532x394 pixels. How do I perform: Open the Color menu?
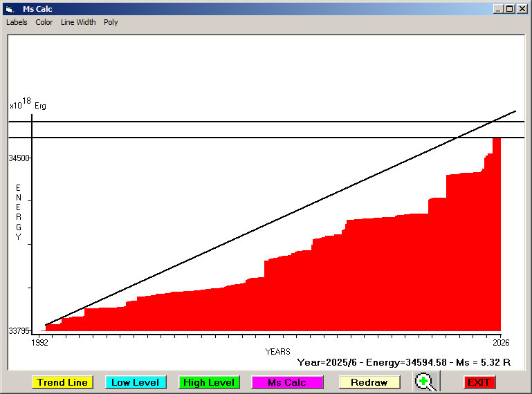coord(44,22)
